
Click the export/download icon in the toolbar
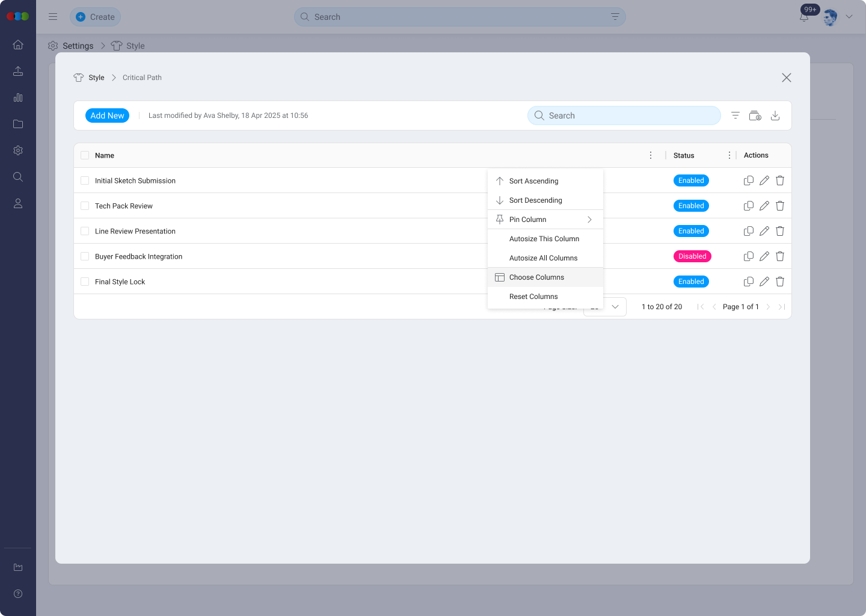click(x=775, y=115)
